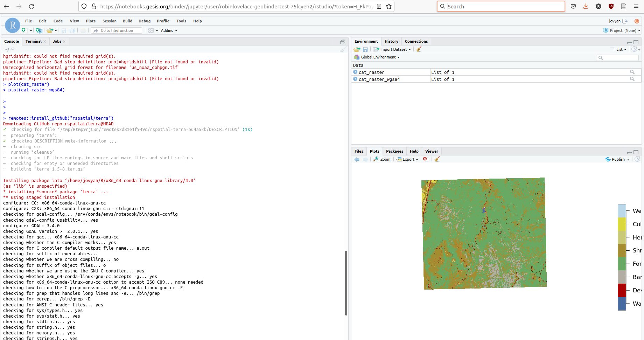Open the Global Environment dropdown
This screenshot has width=644, height=340.
(377, 57)
